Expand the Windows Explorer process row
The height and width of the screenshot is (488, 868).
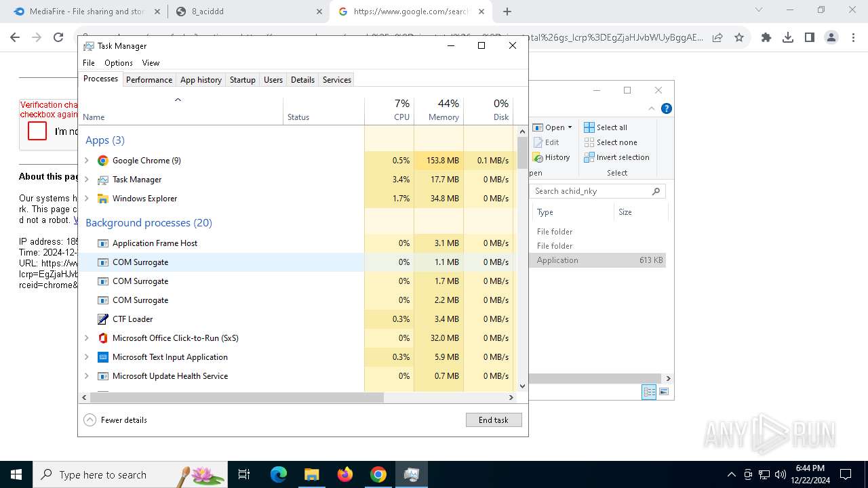pyautogui.click(x=86, y=199)
